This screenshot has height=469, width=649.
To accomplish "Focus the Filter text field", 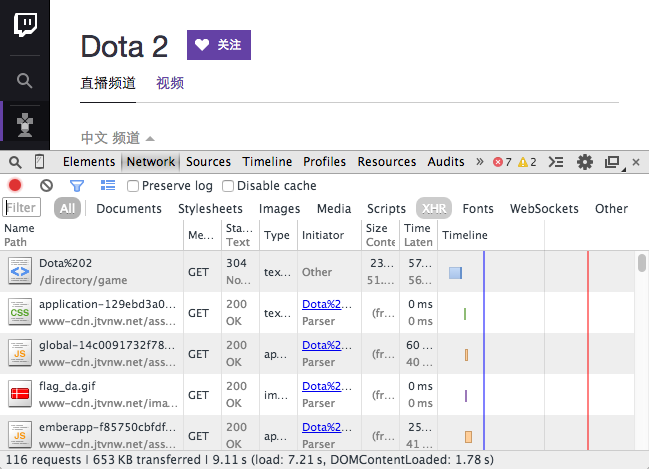I will [22, 207].
